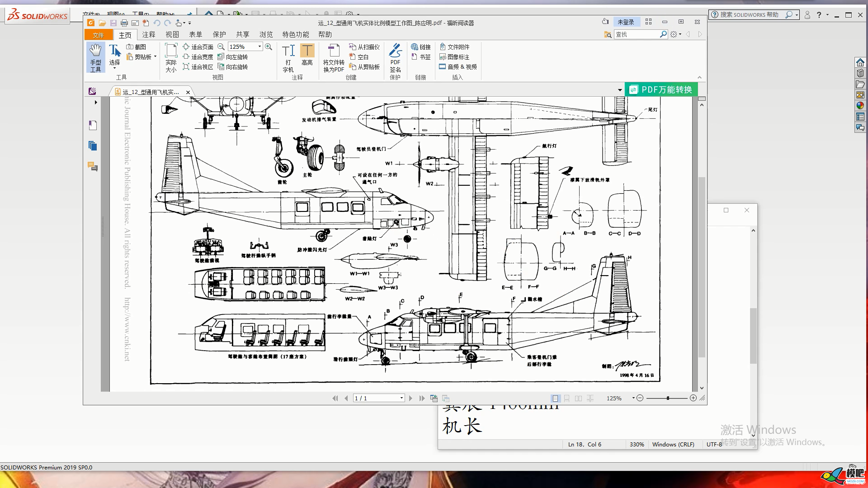Toggle continuous page view mode
The image size is (868, 488).
click(566, 398)
